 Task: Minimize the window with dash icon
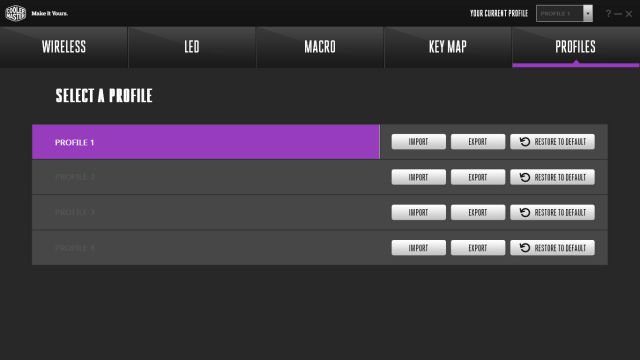618,14
